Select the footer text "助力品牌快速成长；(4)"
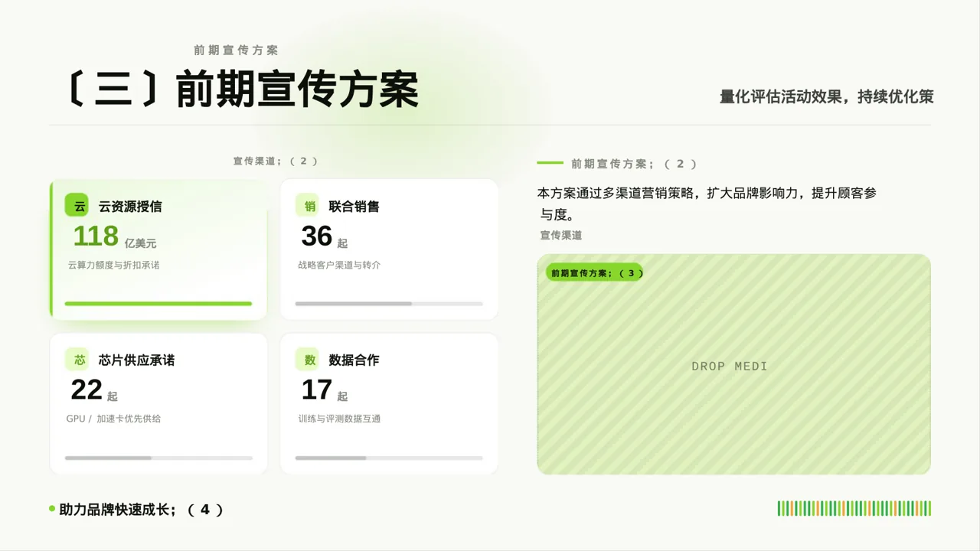The image size is (980, 551). coord(141,510)
